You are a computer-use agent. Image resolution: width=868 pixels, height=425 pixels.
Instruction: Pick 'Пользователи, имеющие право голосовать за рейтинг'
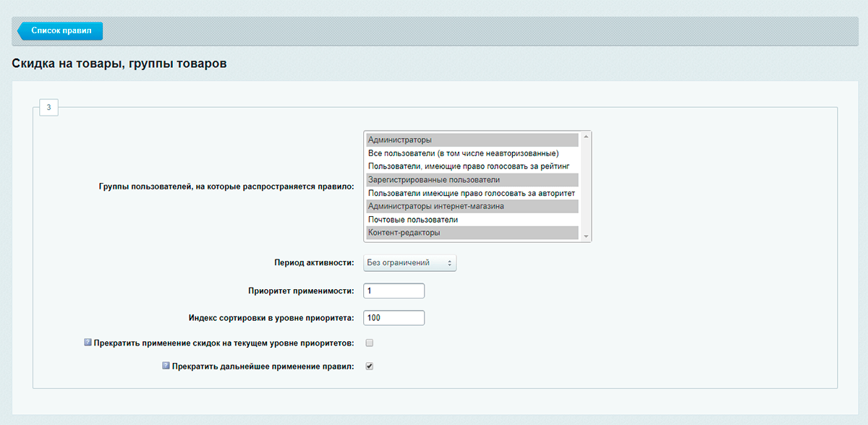pyautogui.click(x=472, y=166)
